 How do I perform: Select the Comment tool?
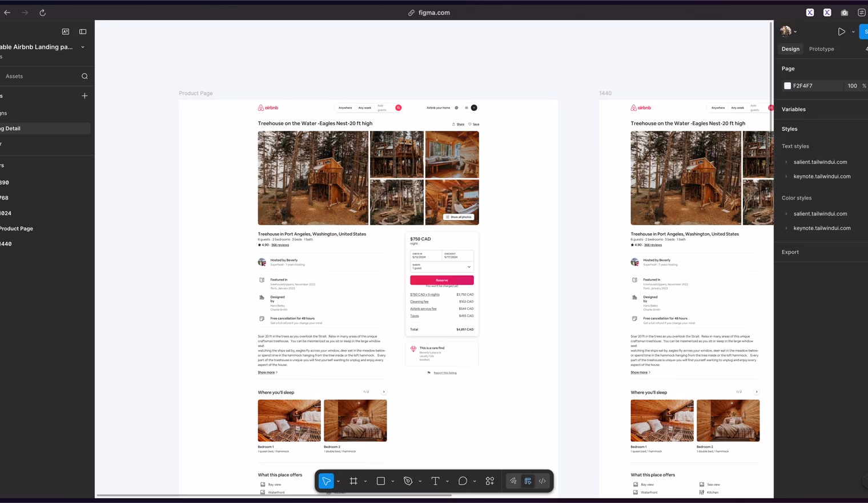pyautogui.click(x=463, y=481)
